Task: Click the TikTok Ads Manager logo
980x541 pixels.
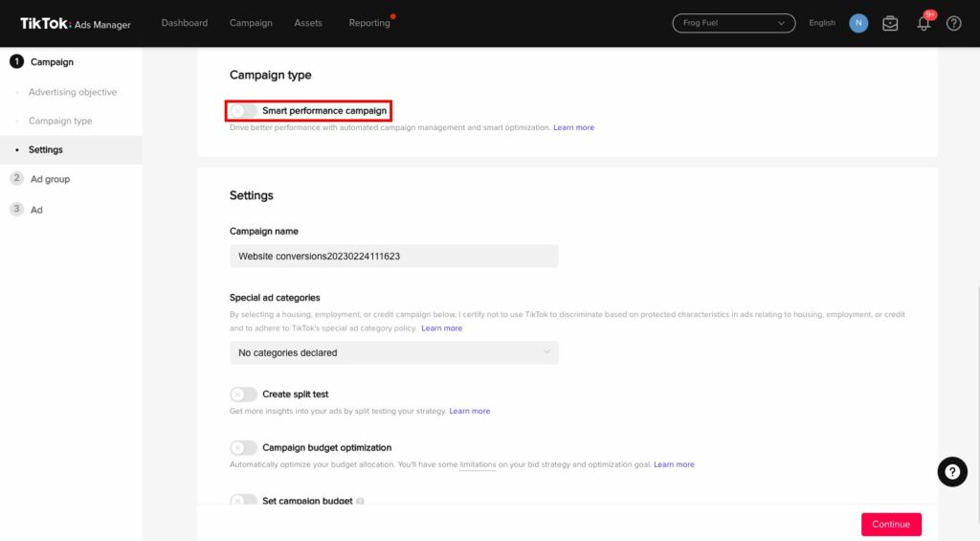Action: (76, 24)
